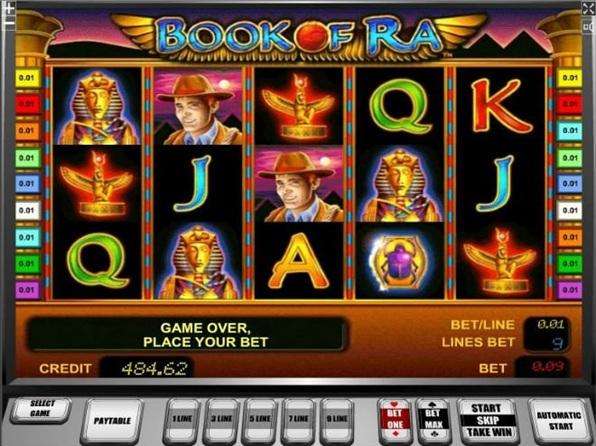Hit the Start Skip Take Win button

click(488, 420)
